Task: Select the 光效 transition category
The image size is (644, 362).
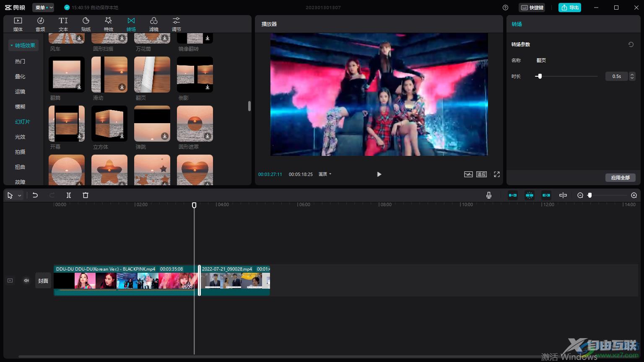Action: coord(20,137)
